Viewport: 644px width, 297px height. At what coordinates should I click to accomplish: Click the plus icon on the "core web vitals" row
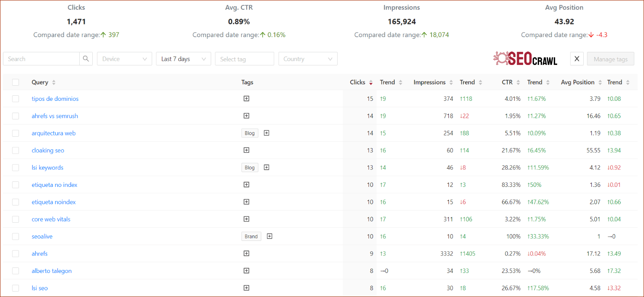click(247, 219)
